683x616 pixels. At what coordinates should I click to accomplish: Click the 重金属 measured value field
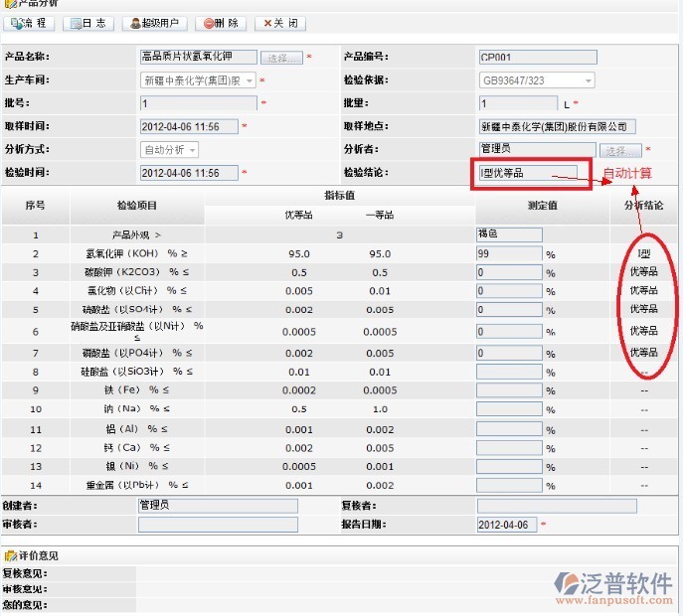click(508, 485)
